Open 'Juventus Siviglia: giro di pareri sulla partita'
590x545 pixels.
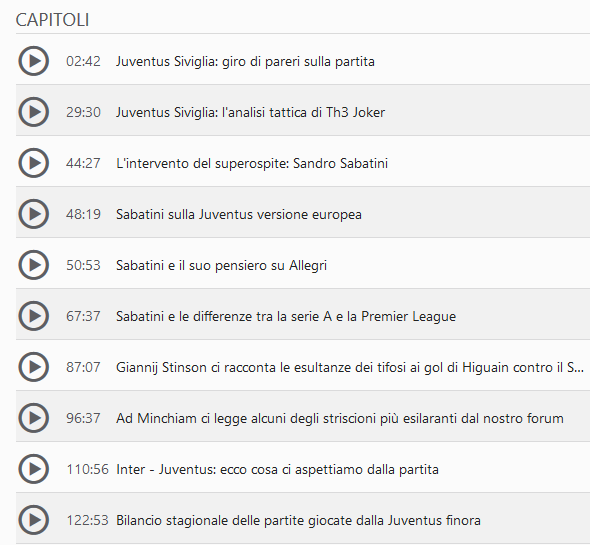tap(245, 61)
